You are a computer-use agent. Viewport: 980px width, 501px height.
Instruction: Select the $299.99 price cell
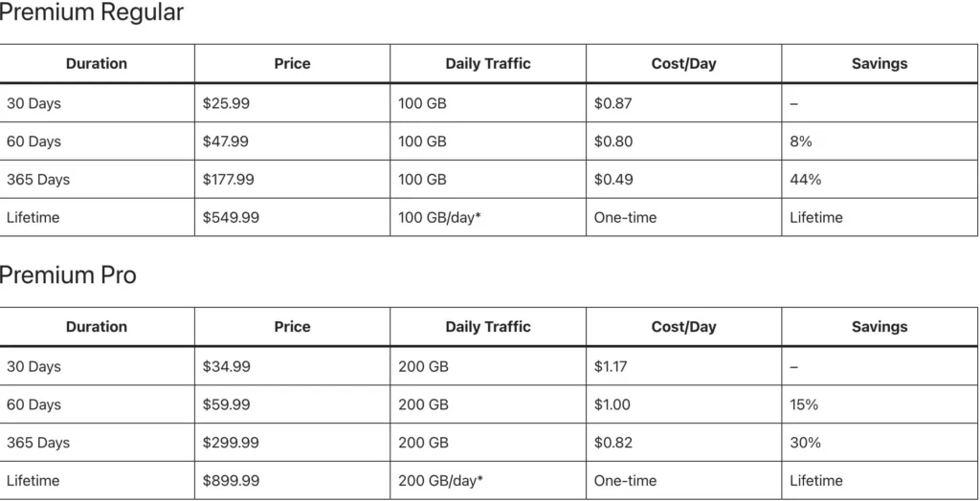click(231, 443)
